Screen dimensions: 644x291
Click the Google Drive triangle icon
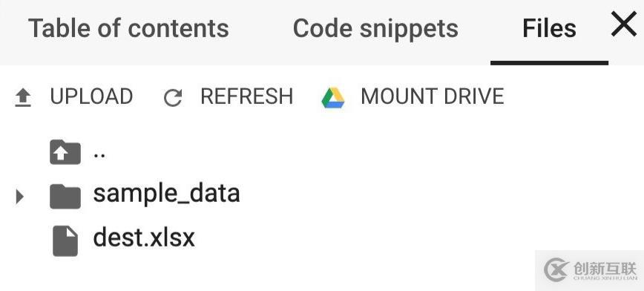(x=333, y=98)
